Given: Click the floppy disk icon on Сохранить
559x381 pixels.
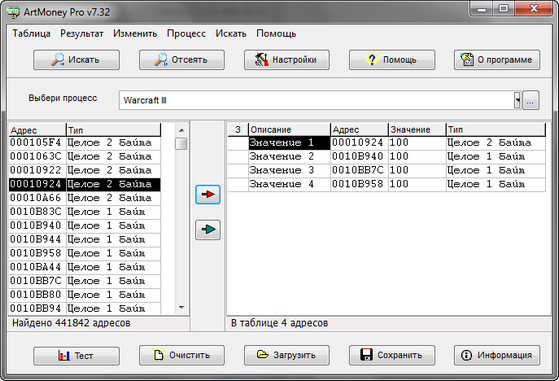Looking at the screenshot, I should [x=366, y=355].
